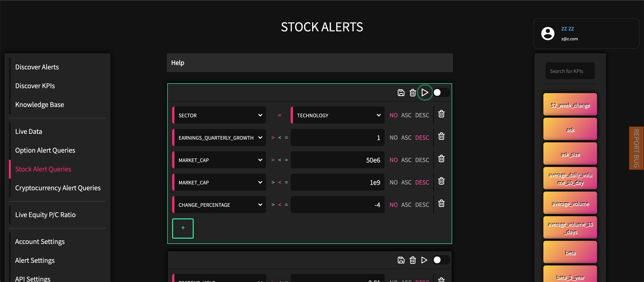This screenshot has height=282, width=644.
Task: Open Stock Alert Queries page
Action: (x=43, y=169)
